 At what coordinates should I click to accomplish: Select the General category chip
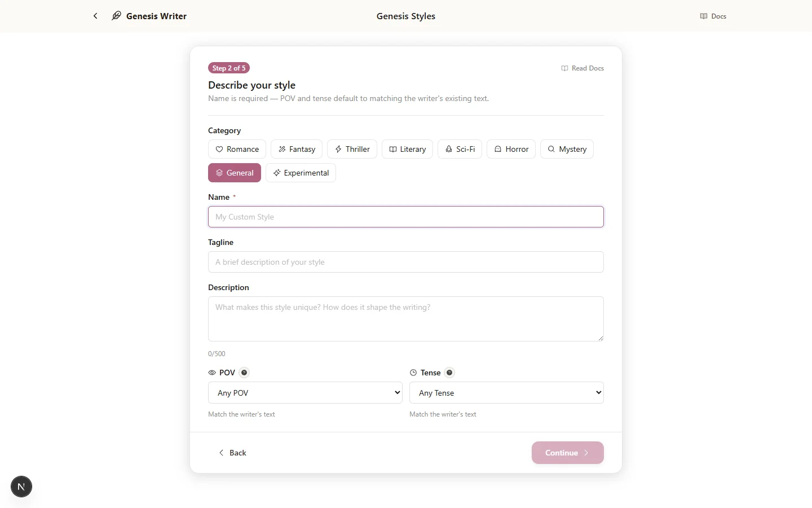235,173
